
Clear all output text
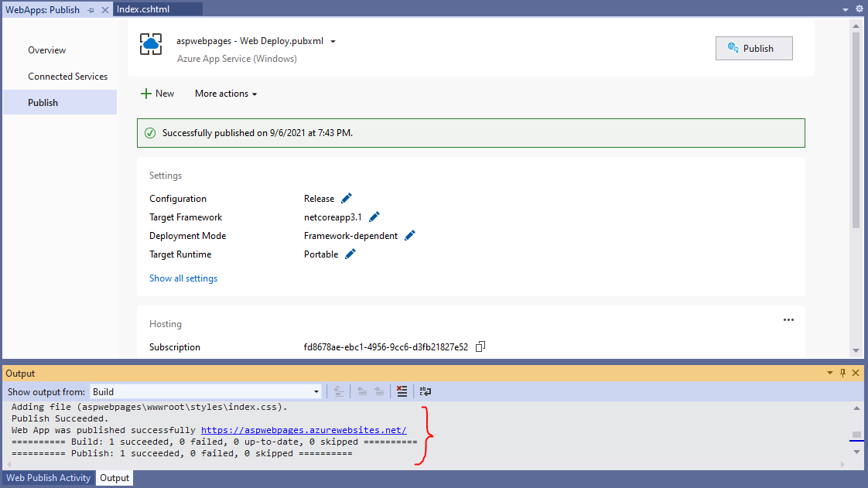click(402, 392)
